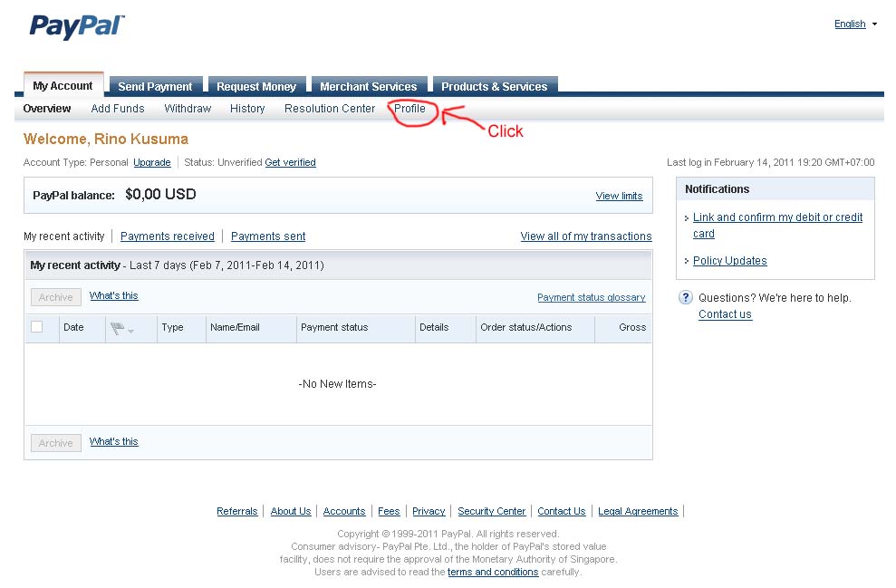Open View limits next to PayPal balance
The image size is (896, 588).
(x=619, y=196)
